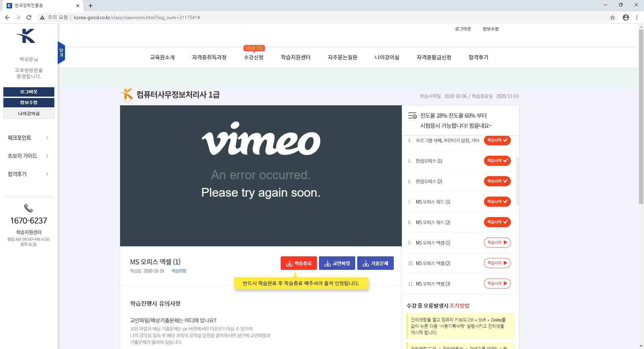Click the top-right 로그아웃 link
644x349 pixels.
463,29
